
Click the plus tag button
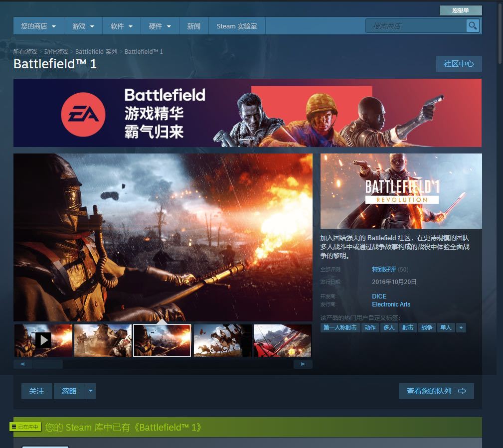point(461,327)
